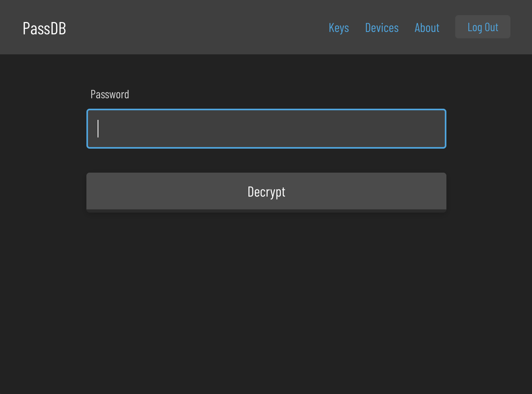Image resolution: width=532 pixels, height=394 pixels.
Task: Select the About navigation link
Action: (x=427, y=28)
